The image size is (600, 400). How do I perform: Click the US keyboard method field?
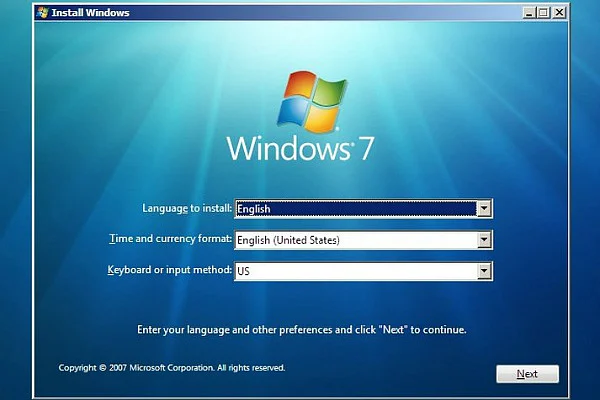point(363,271)
